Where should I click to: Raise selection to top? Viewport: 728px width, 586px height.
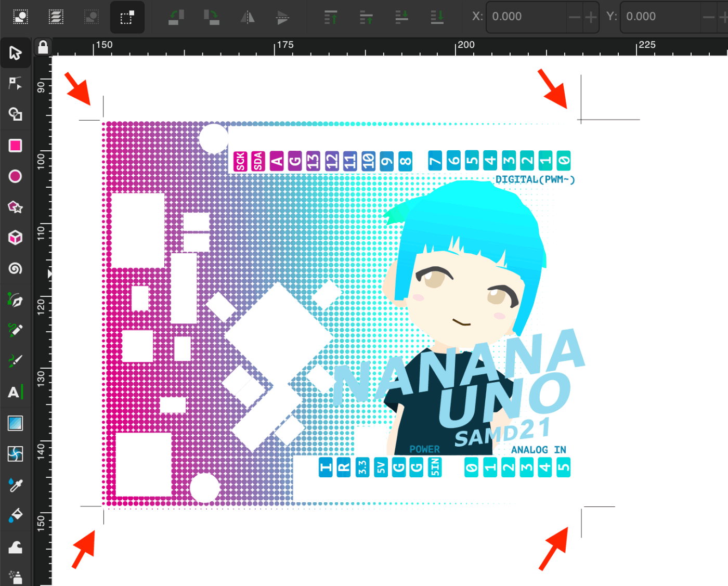pos(331,17)
